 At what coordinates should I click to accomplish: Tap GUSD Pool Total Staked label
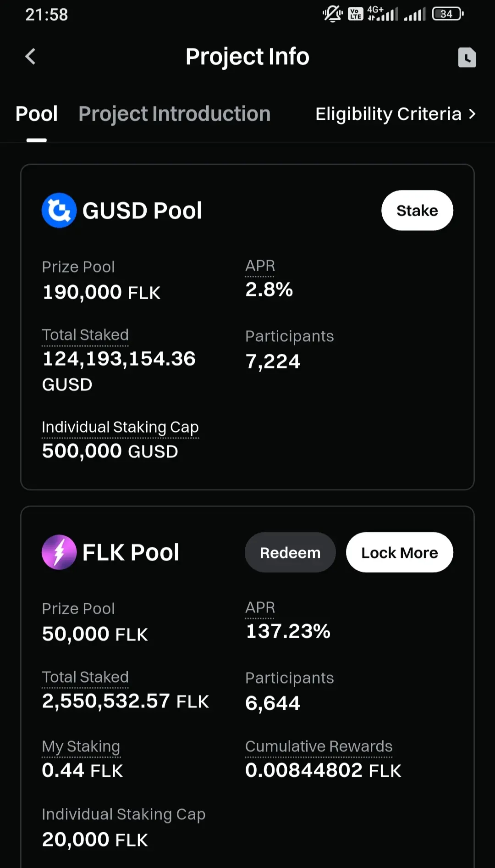coord(85,335)
